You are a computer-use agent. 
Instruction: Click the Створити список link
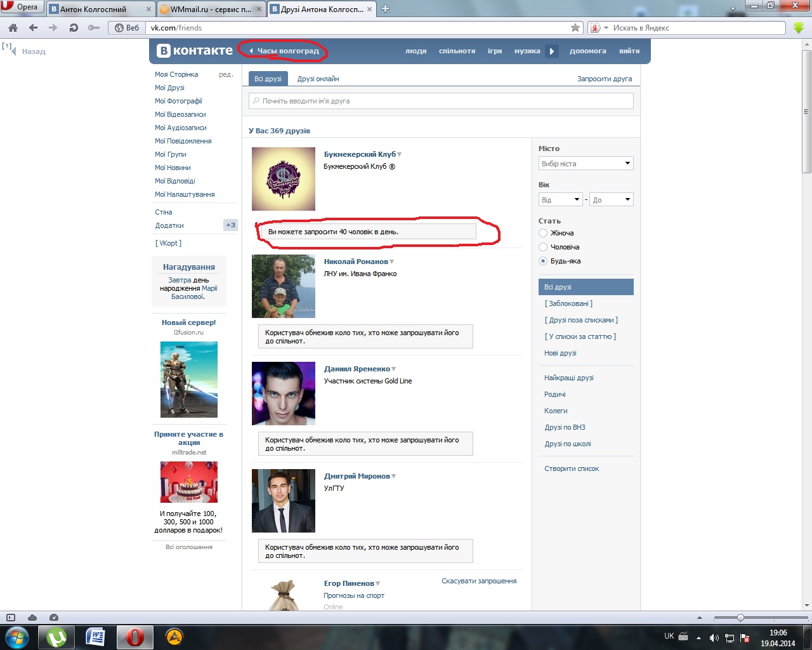(x=572, y=468)
